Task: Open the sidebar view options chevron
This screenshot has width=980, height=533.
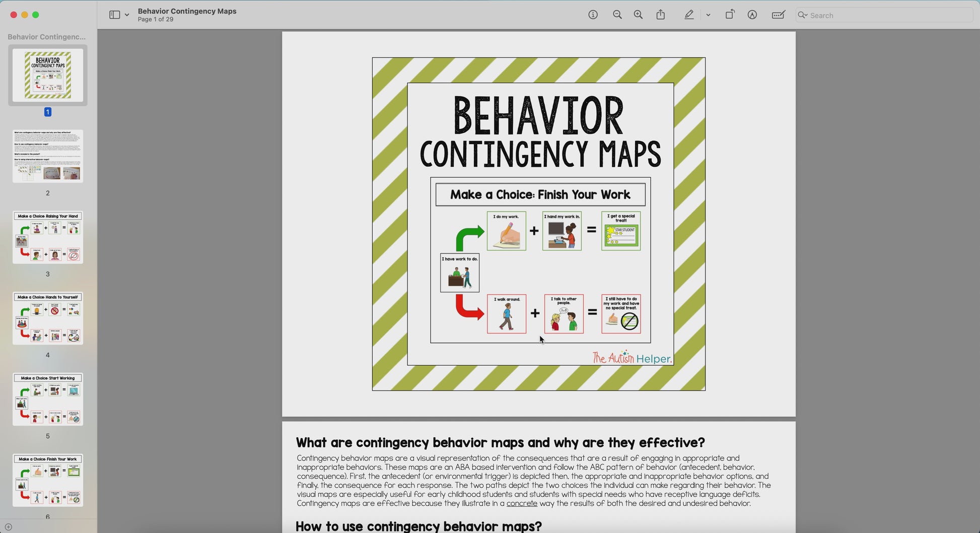Action: (127, 15)
